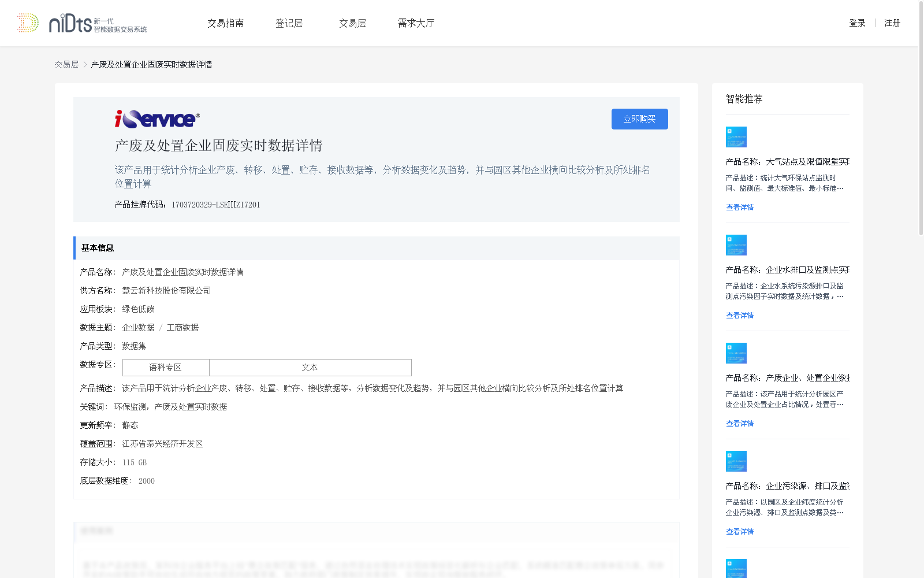Click product title 产废企业、处置企业
This screenshot has width=924, height=578.
click(788, 378)
